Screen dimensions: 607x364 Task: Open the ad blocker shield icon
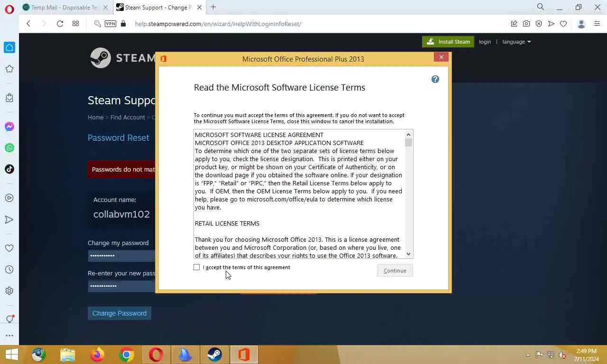539,24
